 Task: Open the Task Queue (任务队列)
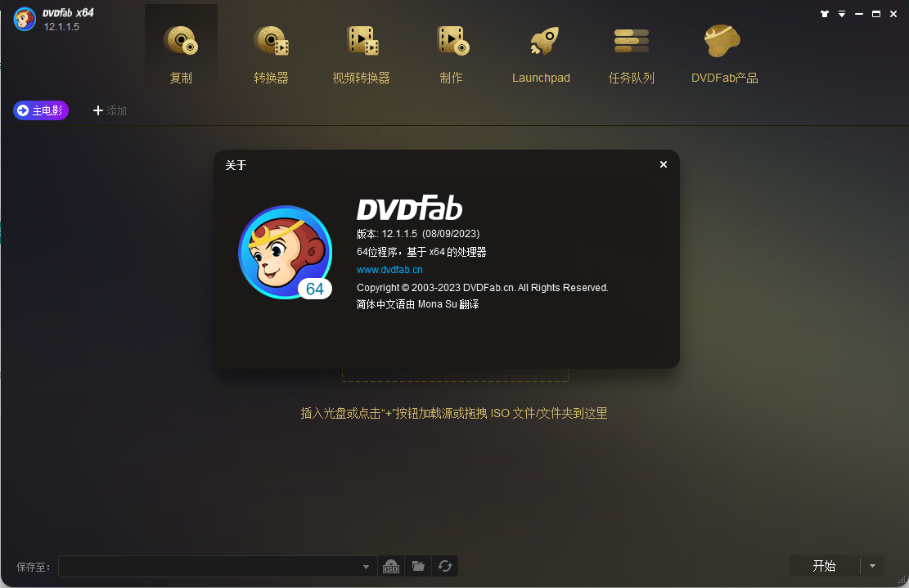632,55
